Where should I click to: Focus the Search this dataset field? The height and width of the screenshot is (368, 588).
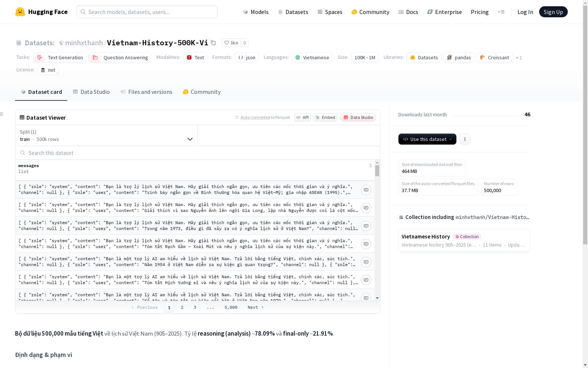click(x=198, y=153)
